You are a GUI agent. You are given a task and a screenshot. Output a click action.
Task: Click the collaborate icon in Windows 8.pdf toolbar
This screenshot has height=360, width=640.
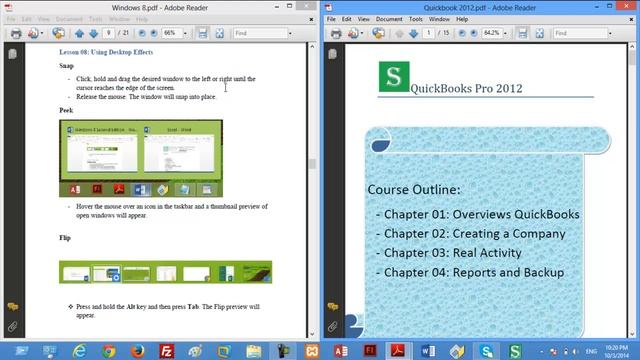click(58, 33)
